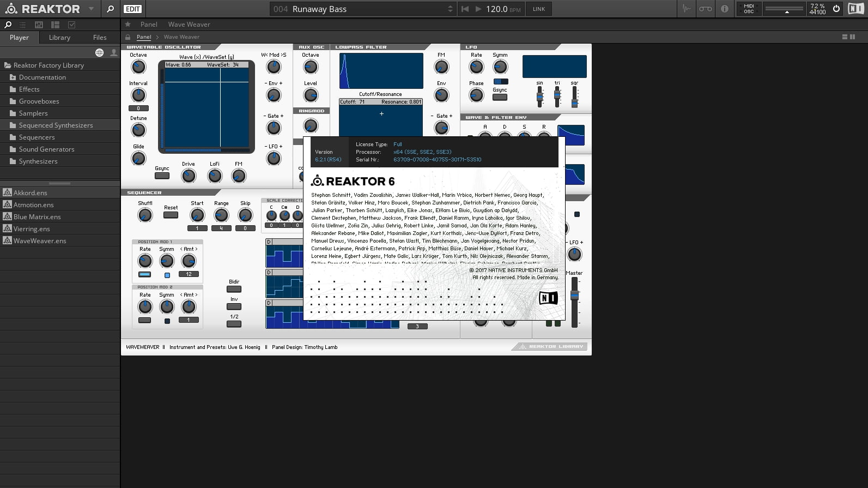Screen dimensions: 868x488
Task: Select the browser magnifier icon in the sidebar
Action: (x=8, y=25)
